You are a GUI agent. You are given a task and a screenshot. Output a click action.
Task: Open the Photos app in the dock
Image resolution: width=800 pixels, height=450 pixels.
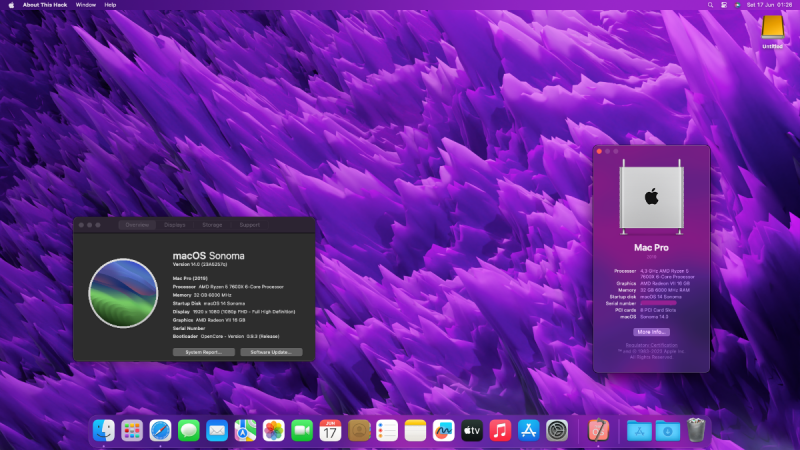273,431
